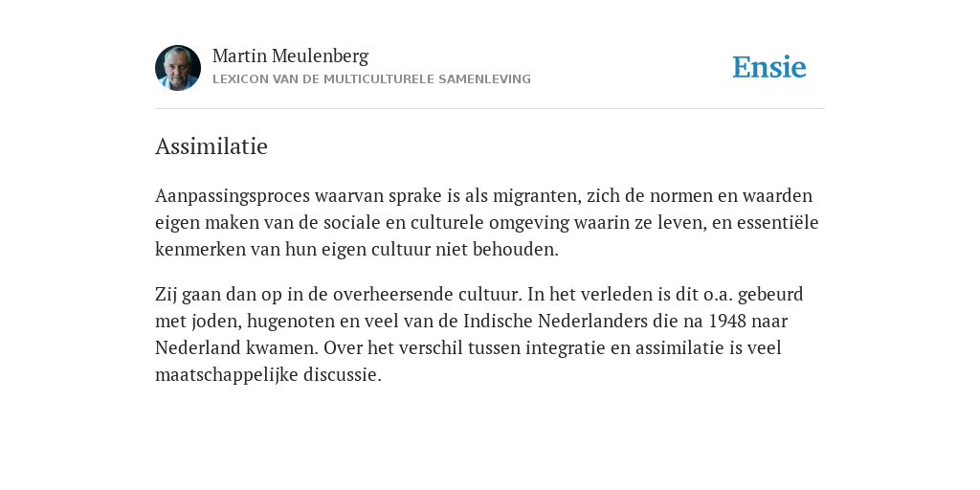Click the words Nederland kwamen

[x=236, y=348]
